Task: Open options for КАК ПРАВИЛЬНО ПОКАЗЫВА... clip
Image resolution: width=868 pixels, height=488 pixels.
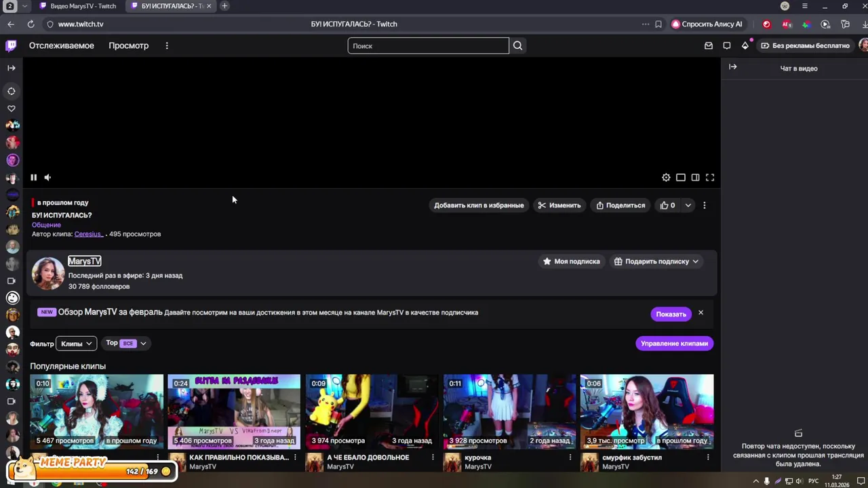Action: 295,457
